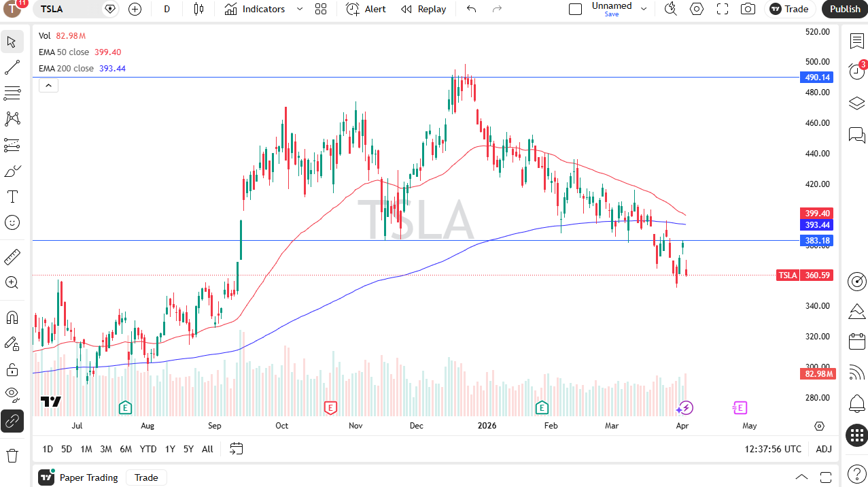This screenshot has width=868, height=487.
Task: Maximize the bottom panel icon
Action: pos(826,477)
